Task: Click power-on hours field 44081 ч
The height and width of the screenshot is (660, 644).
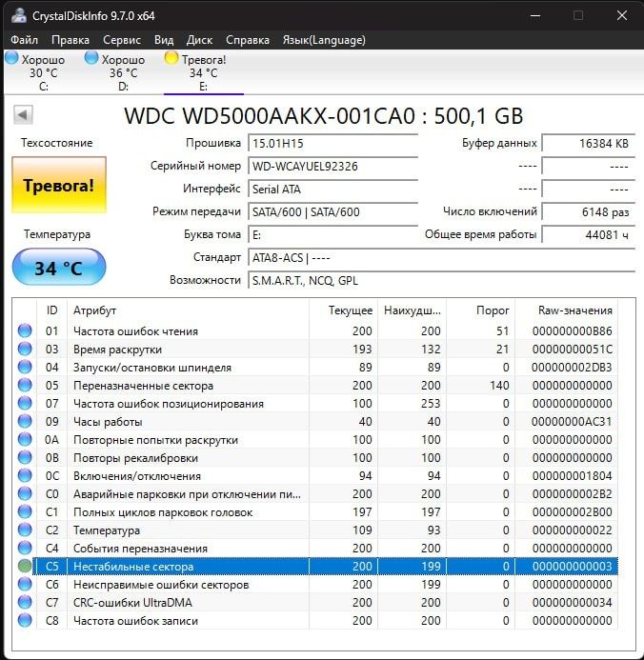Action: [x=588, y=234]
